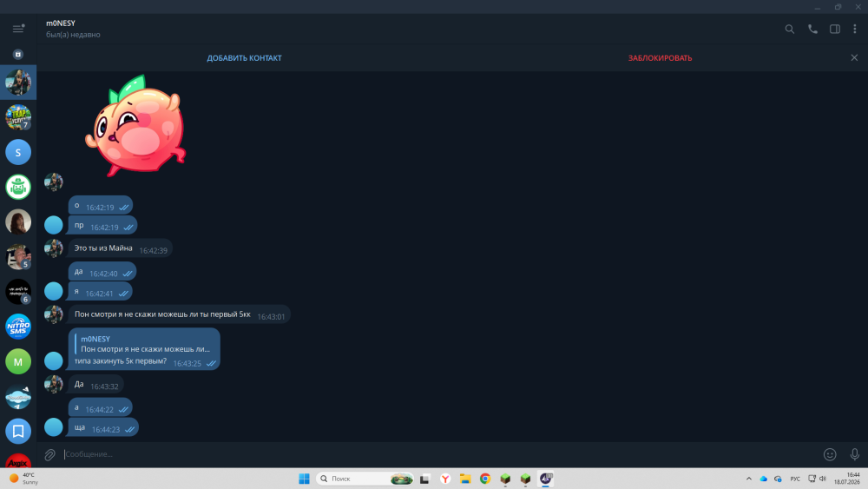Select message 'Это ты из Майна'

coord(120,248)
